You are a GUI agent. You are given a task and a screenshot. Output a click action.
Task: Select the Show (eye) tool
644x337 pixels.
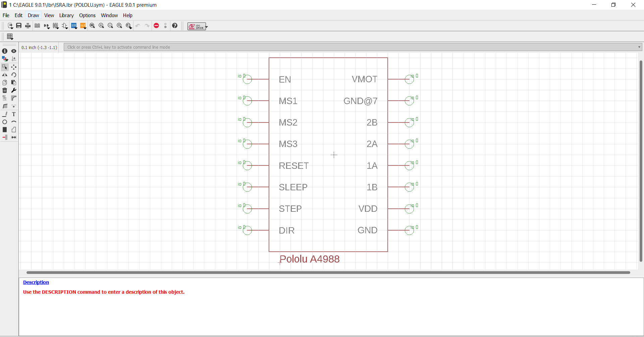tap(14, 51)
